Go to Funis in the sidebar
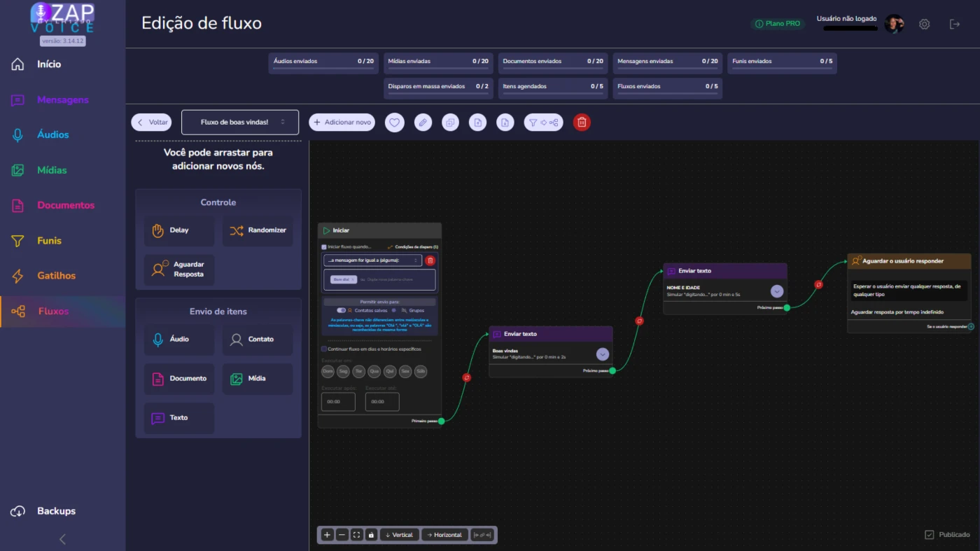 (x=49, y=241)
